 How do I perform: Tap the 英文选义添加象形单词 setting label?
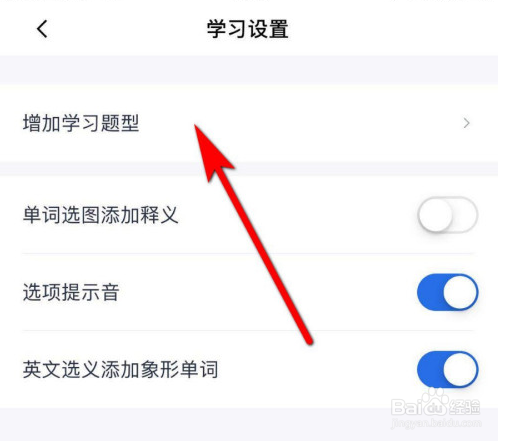(120, 369)
